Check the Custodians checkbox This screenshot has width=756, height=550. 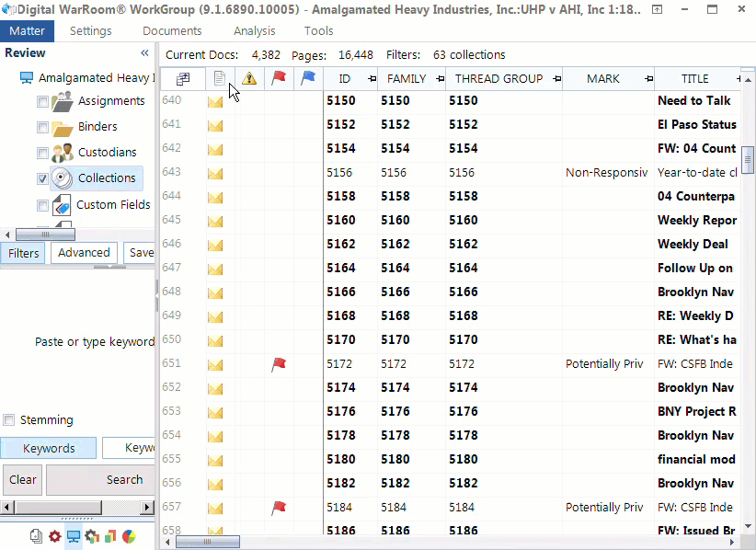point(42,154)
